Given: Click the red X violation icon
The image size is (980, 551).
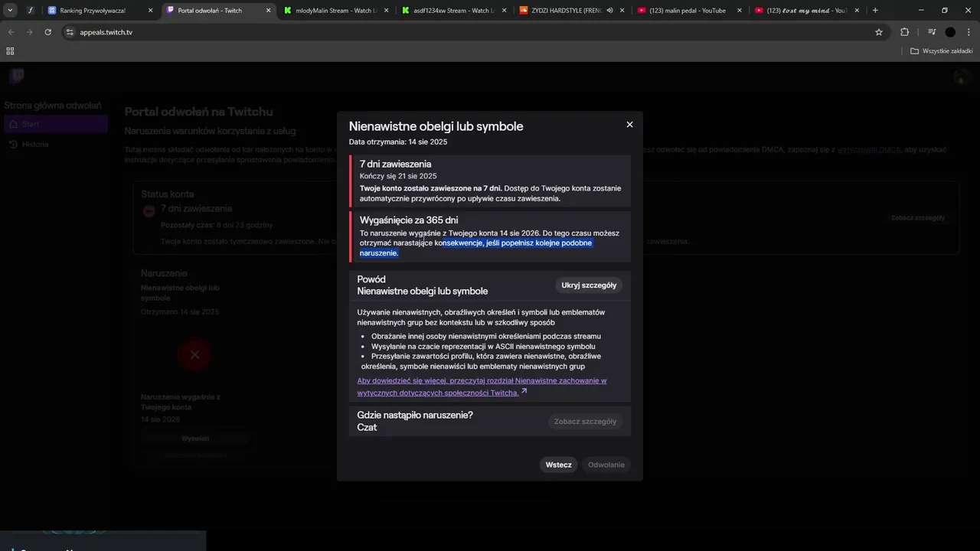Looking at the screenshot, I should click(194, 355).
